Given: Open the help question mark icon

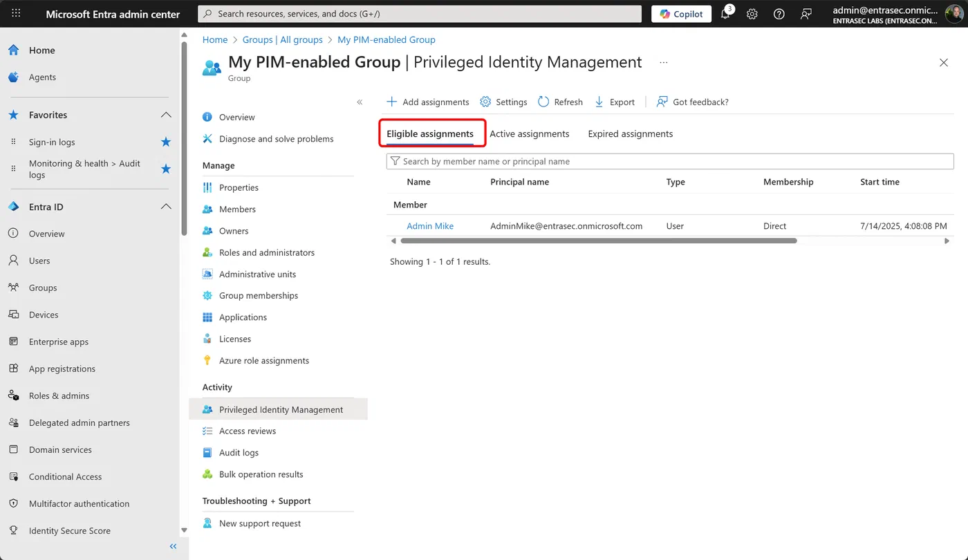Looking at the screenshot, I should [779, 14].
